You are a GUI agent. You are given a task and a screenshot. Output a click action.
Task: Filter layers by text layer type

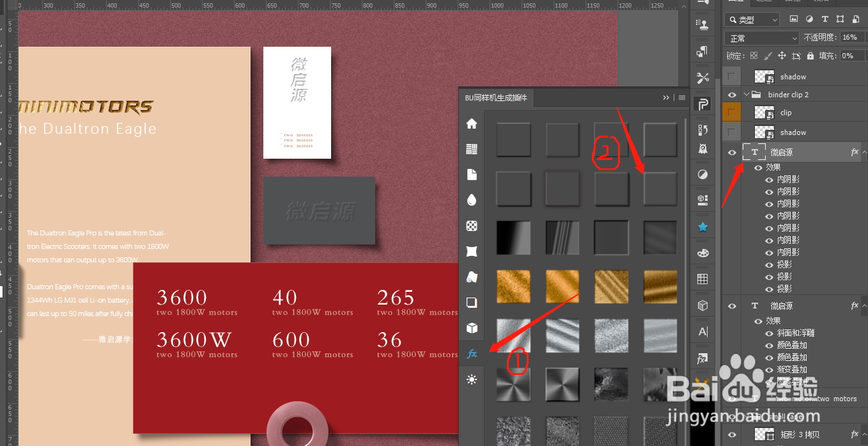(x=825, y=19)
